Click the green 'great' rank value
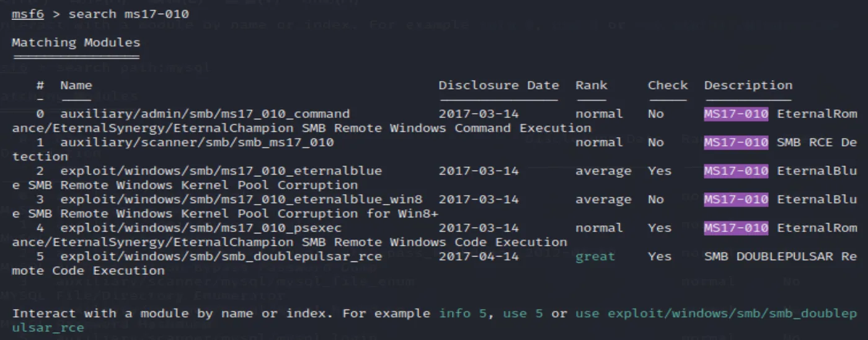This screenshot has width=868, height=340. pos(595,257)
